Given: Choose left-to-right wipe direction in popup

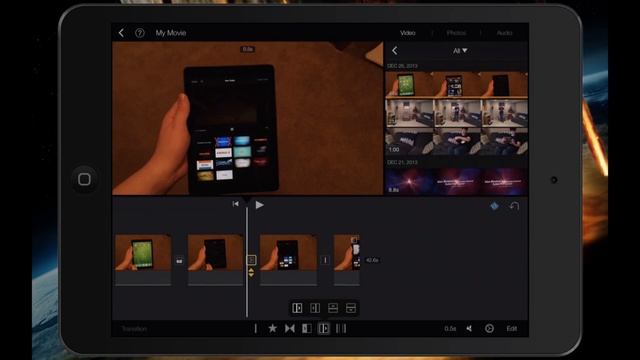Looking at the screenshot, I should tap(298, 308).
